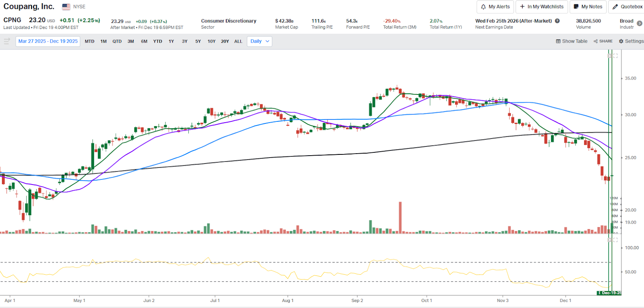The width and height of the screenshot is (644, 308).
Task: Click the fullscreen icon on the price chart
Action: coord(615,56)
